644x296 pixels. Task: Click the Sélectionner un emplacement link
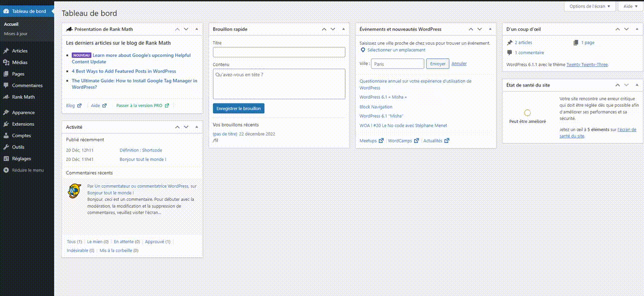396,50
